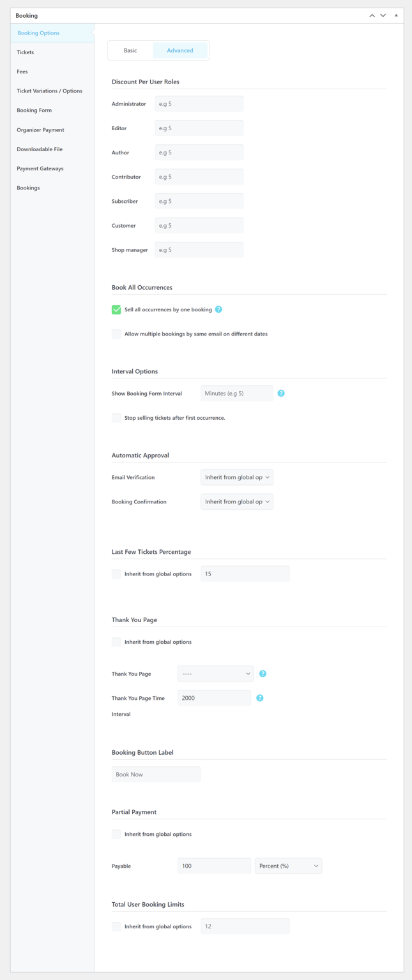Viewport: 412px width, 980px height.
Task: Enable Inherit from global options under Partial Payment
Action: pos(116,834)
